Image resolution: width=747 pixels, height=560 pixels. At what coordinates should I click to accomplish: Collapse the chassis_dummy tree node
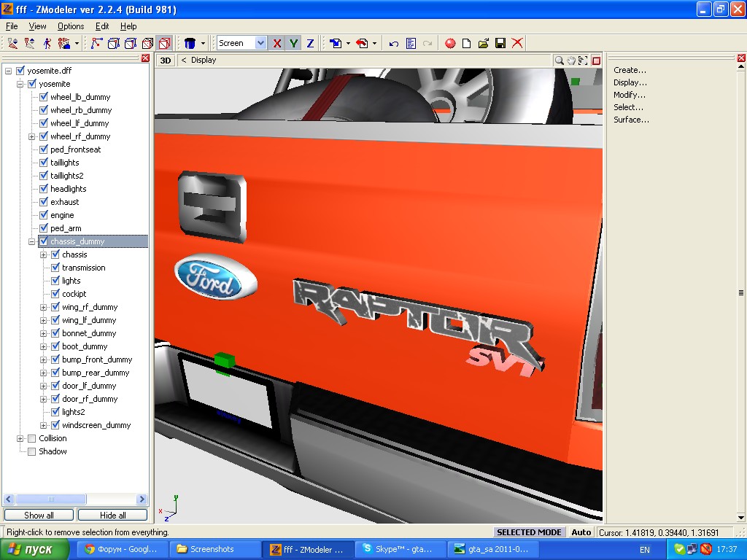(x=32, y=242)
